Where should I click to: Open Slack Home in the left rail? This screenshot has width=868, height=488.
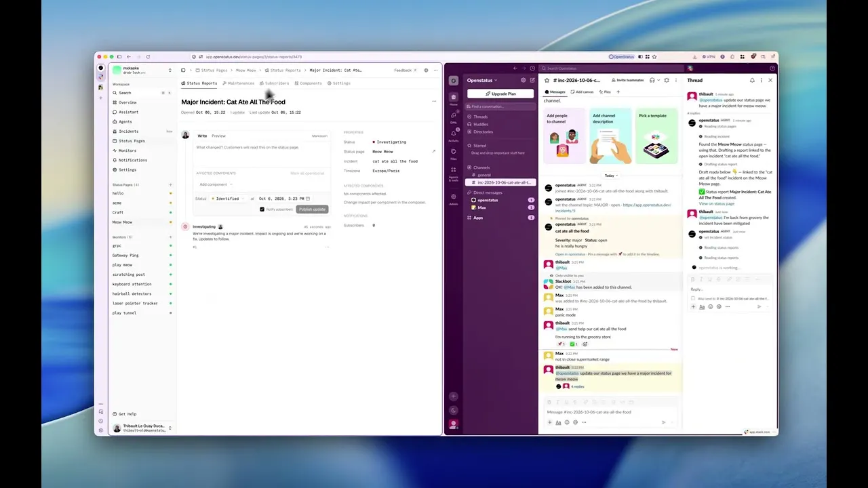454,98
